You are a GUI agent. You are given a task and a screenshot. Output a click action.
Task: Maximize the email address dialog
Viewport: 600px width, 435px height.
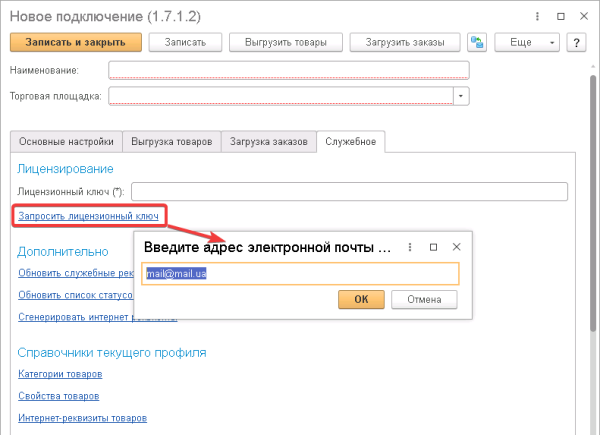[434, 246]
